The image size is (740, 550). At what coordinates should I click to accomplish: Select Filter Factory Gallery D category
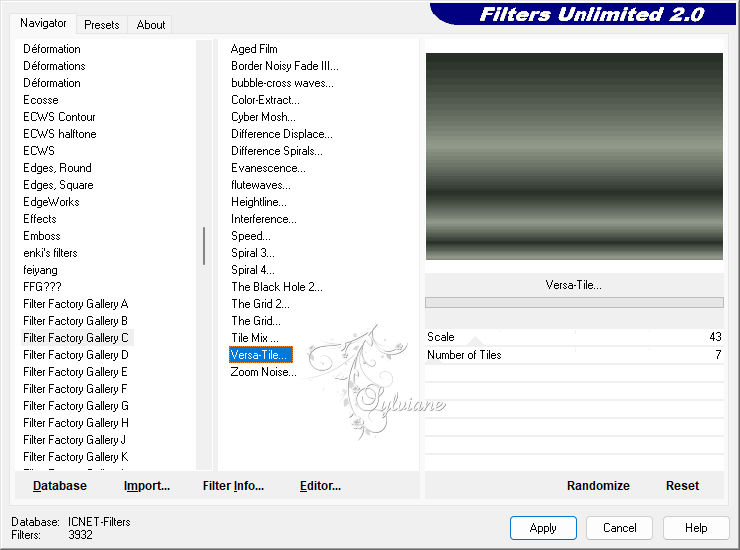click(x=76, y=355)
